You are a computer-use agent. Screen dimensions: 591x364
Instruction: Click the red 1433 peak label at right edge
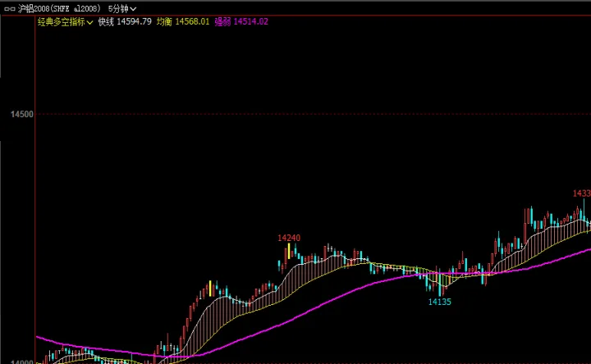point(581,193)
